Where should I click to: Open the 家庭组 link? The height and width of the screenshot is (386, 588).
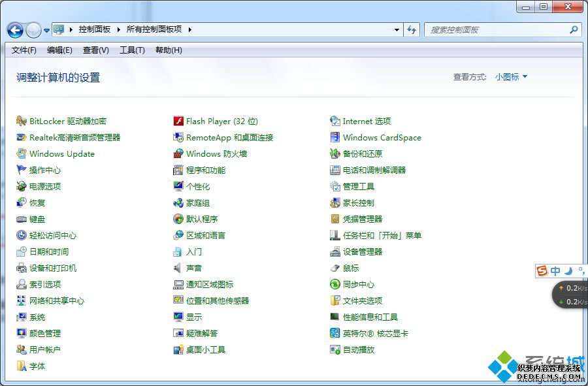click(x=198, y=202)
